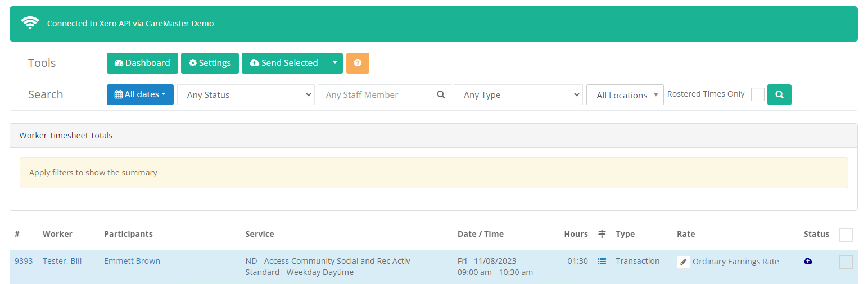The image size is (868, 284).
Task: Click the pencil edit icon beside Ordinary Earnings Rate
Action: [x=683, y=262]
